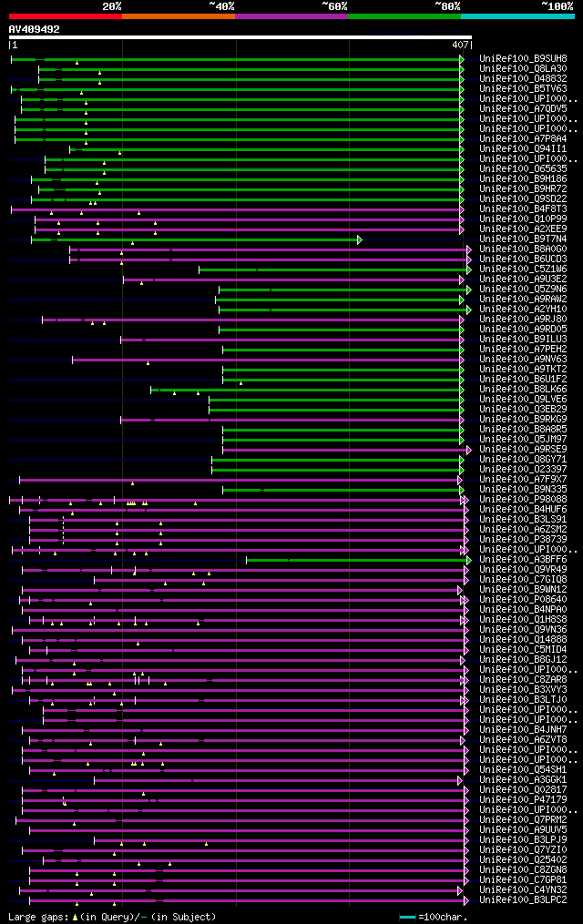583x924 pixels.
Task: Open hit UniRef100_A7P8A4
Action: (x=523, y=139)
